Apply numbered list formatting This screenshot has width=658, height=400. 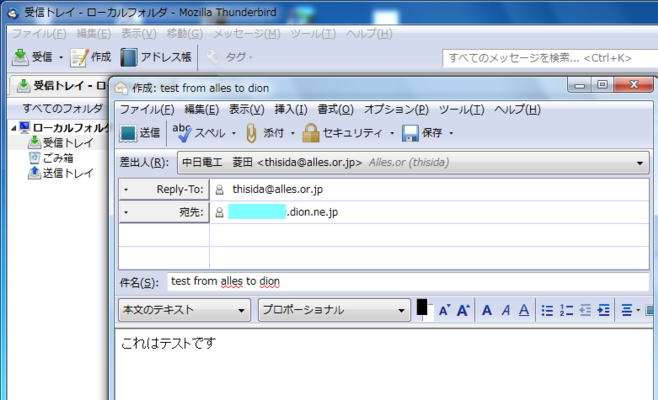566,311
